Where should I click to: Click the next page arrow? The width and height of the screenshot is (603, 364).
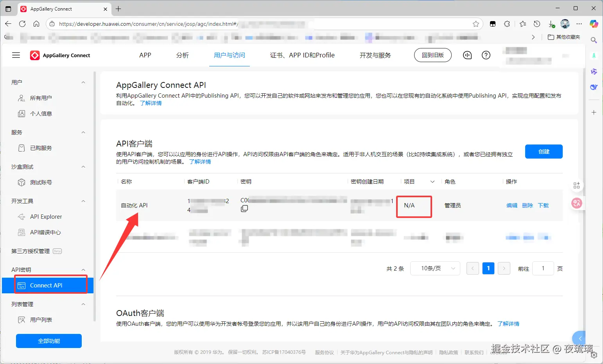point(504,268)
